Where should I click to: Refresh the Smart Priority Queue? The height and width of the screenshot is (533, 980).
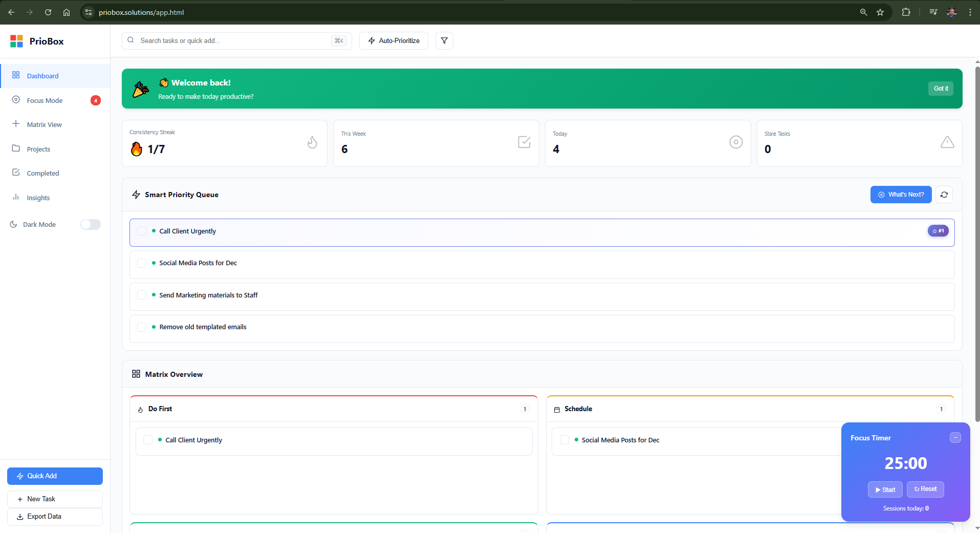point(944,195)
